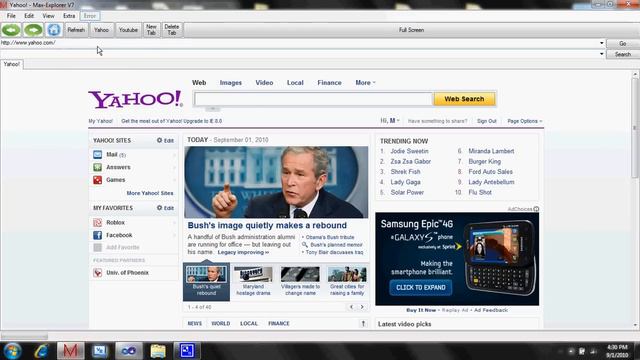This screenshot has width=640, height=360.
Task: Open the Edit menu
Action: tap(29, 16)
